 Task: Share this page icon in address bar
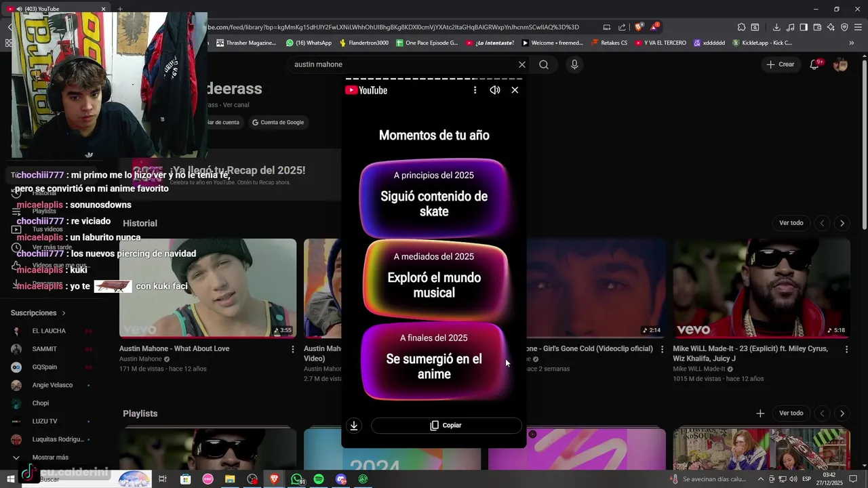click(x=622, y=27)
